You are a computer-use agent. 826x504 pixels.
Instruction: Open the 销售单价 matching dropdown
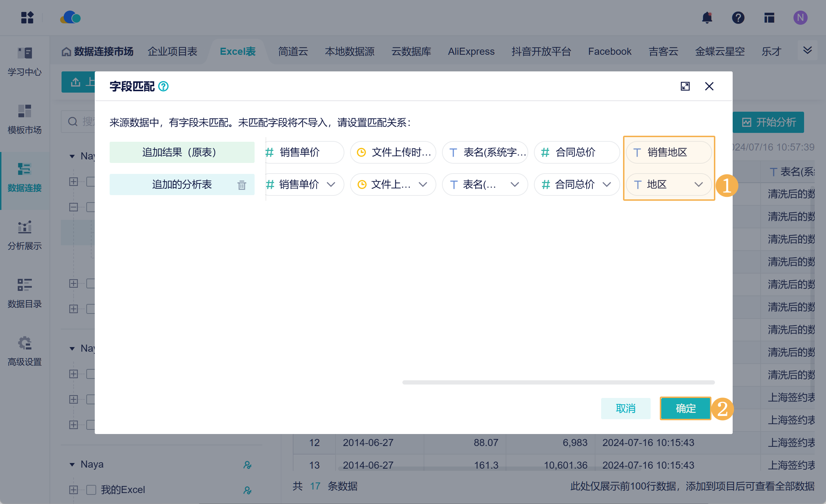pos(303,184)
